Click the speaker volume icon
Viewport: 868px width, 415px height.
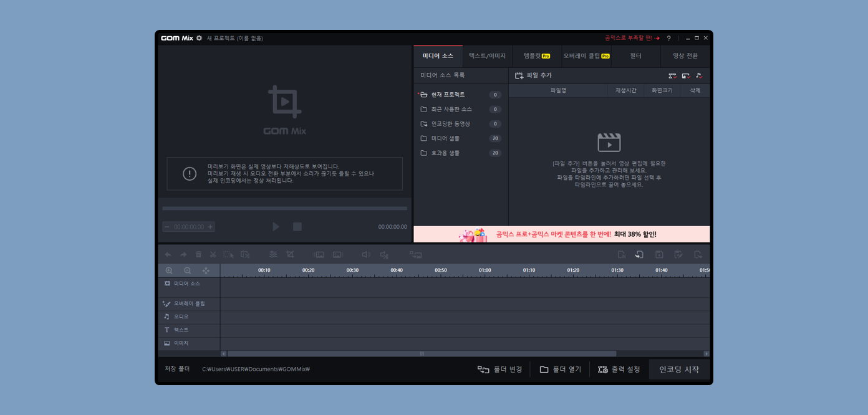(366, 254)
